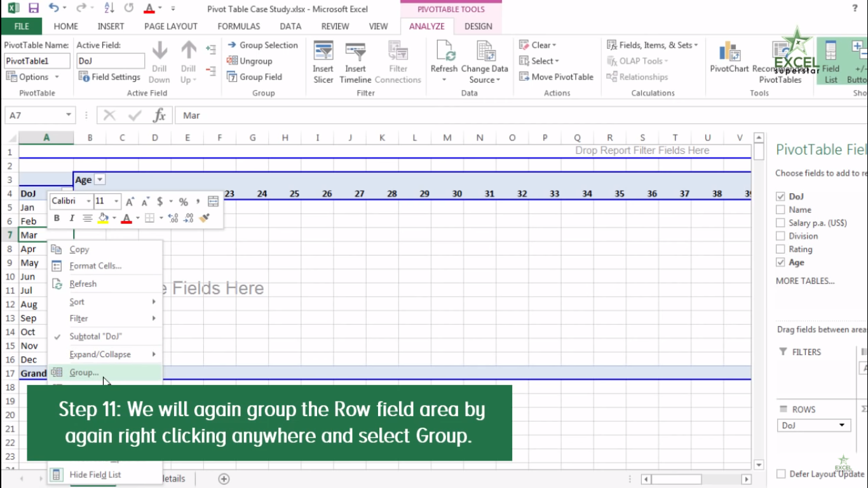Open the Age column filter dropdown
Screen dimensions: 868x488
point(100,180)
